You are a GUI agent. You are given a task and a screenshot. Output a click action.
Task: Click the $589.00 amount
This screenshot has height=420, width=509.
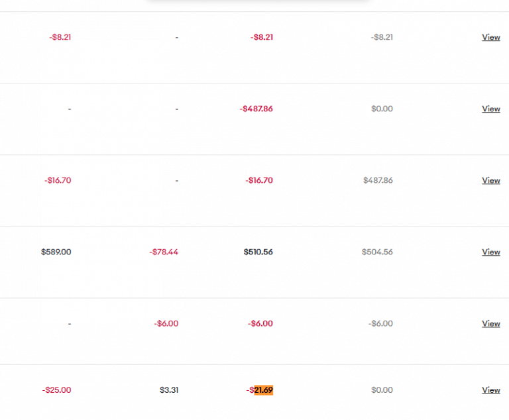point(56,252)
